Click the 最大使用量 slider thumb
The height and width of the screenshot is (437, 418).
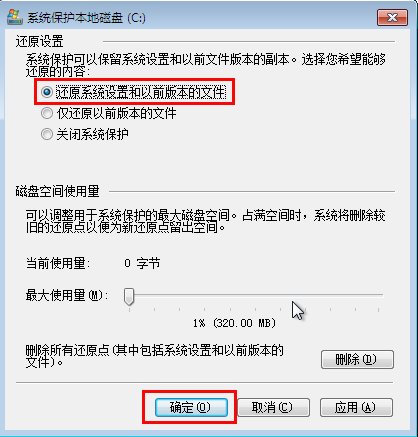click(x=129, y=297)
